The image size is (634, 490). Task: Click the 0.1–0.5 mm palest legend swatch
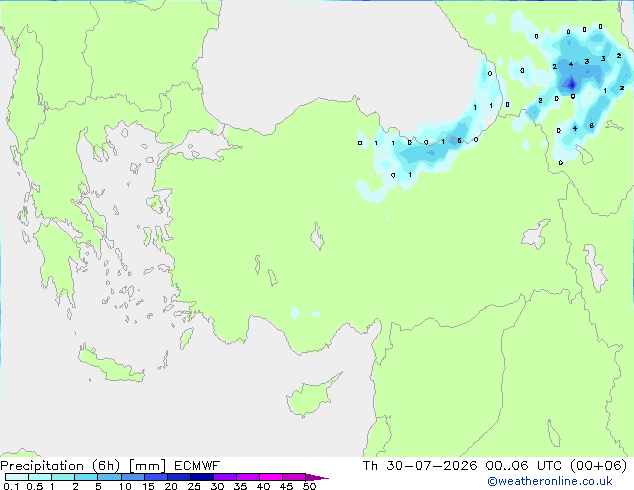point(17,477)
